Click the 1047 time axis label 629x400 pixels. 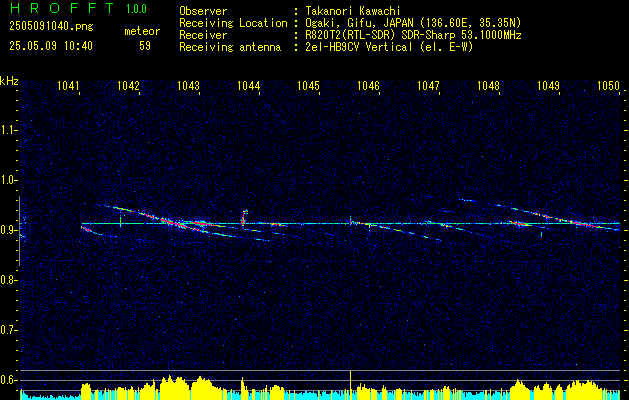pyautogui.click(x=428, y=85)
